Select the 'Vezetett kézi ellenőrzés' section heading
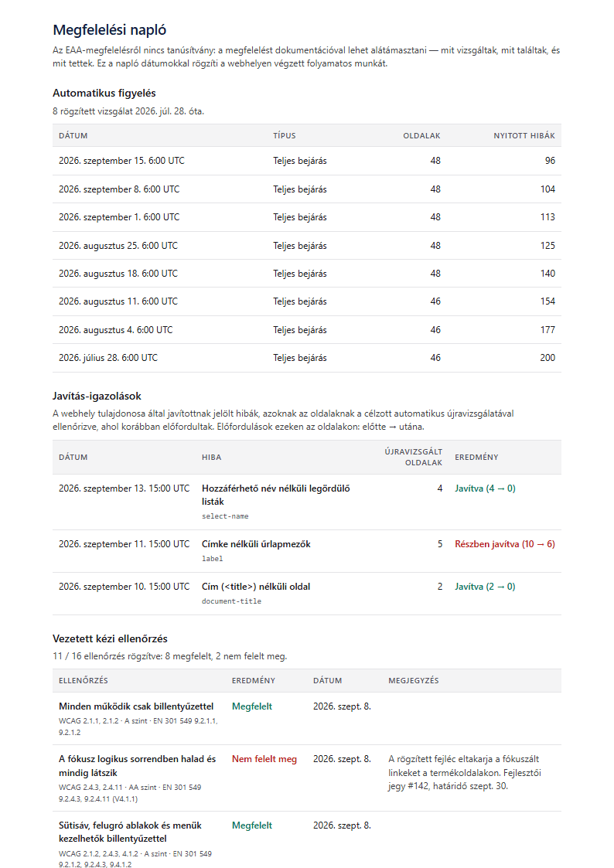Viewport: 614px width, 868px height. pyautogui.click(x=110, y=638)
